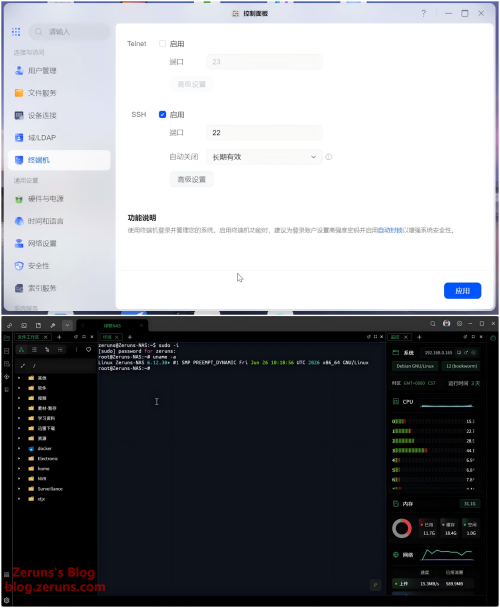Expand the home folder
Viewport: 500px width, 608px height.
19,469
